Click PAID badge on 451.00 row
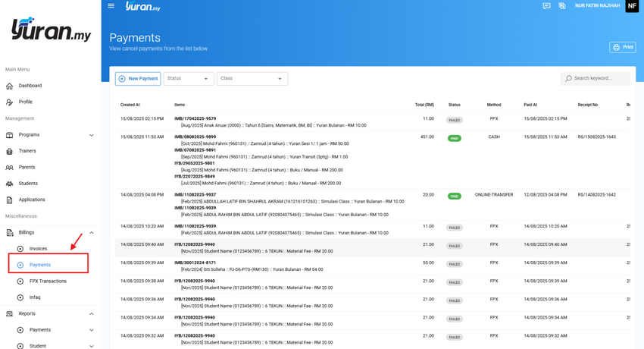 point(455,139)
